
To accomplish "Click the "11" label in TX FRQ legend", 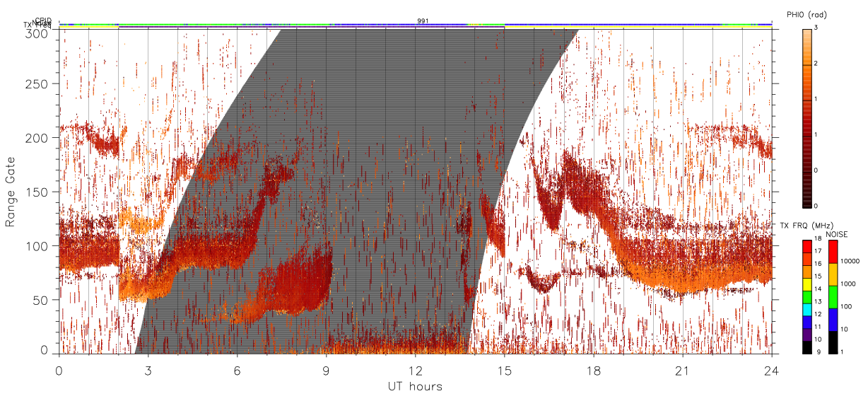I will pyautogui.click(x=818, y=325).
